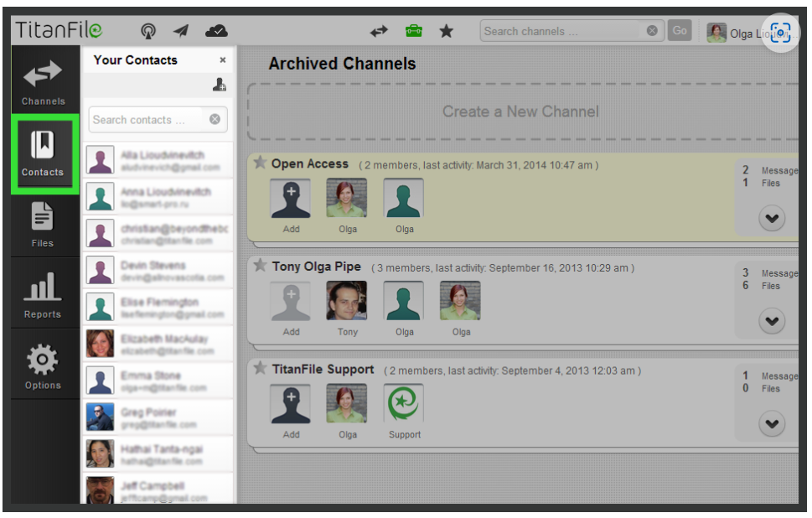Click the green briefcase icon
Screen dimensions: 812x518
click(x=413, y=31)
